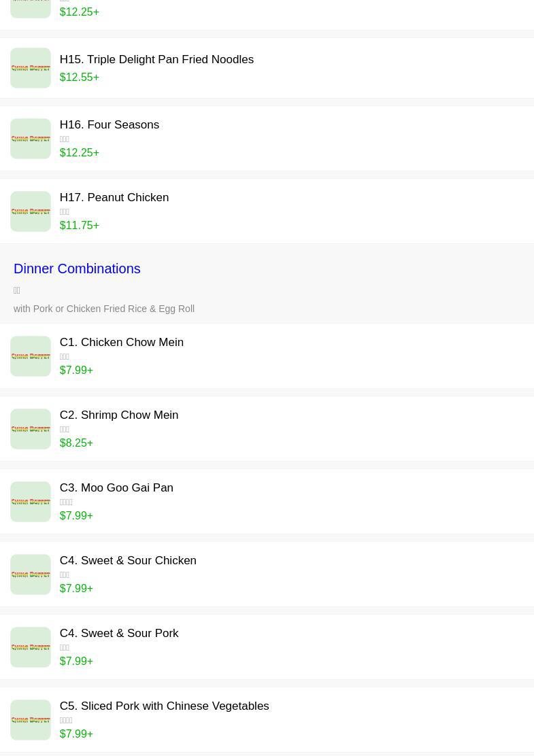Pick the C4. Sweet & Sour Pork title
Viewport: 534px width, 756px height.
tap(119, 634)
